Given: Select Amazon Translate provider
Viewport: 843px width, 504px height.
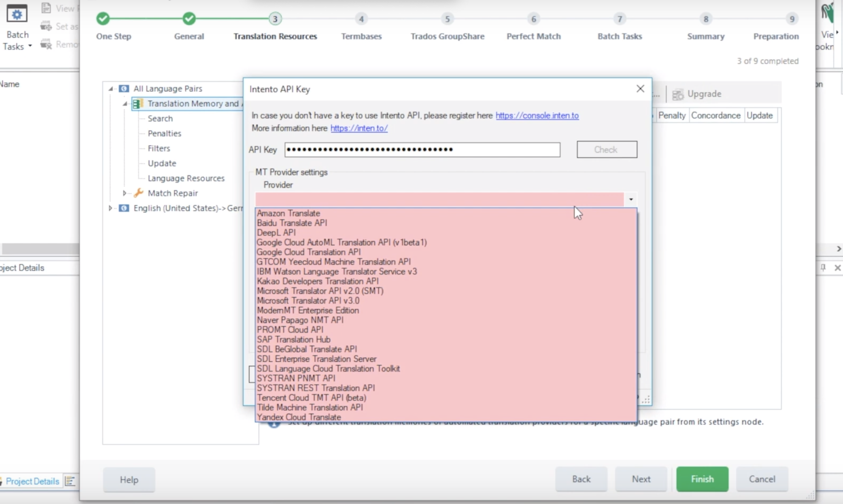Looking at the screenshot, I should (x=446, y=213).
